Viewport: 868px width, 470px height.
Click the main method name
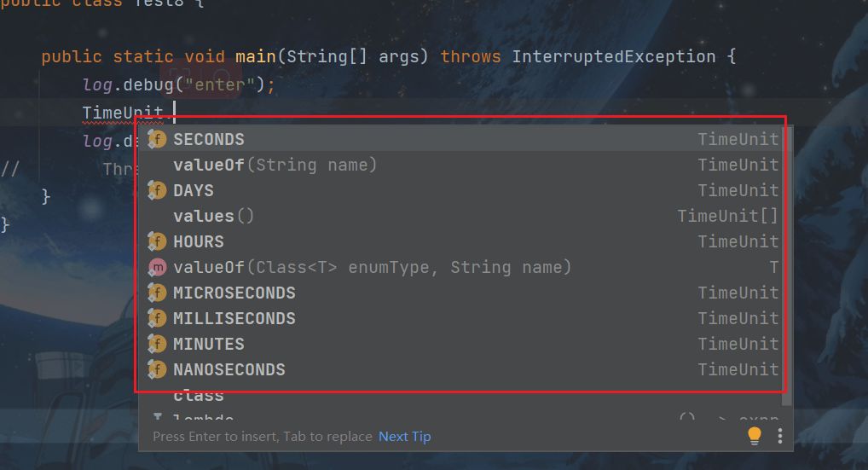click(x=256, y=57)
